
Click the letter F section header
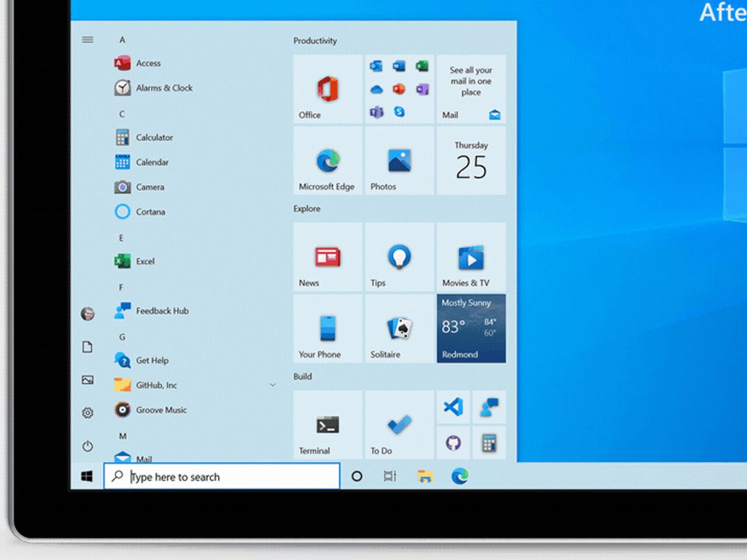[121, 288]
